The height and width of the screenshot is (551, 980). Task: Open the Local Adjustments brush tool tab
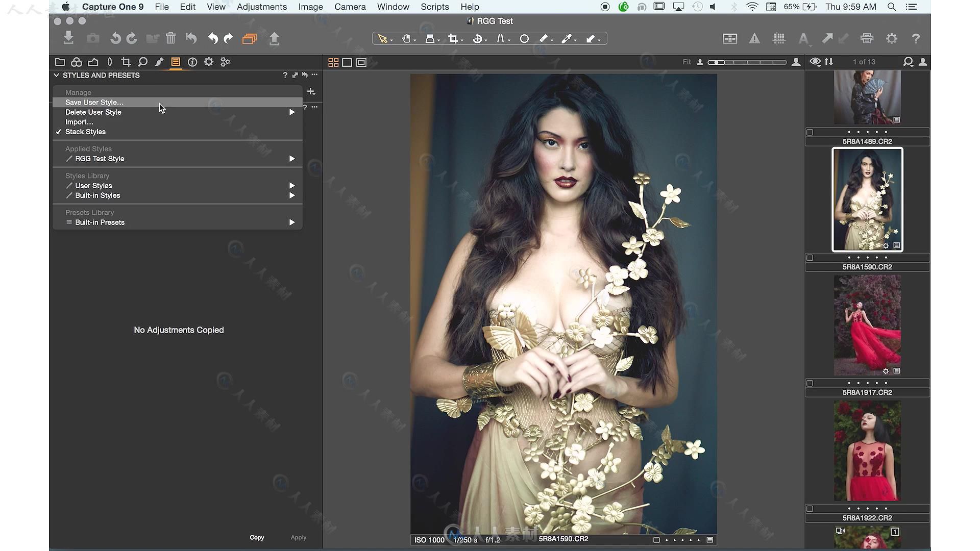159,62
